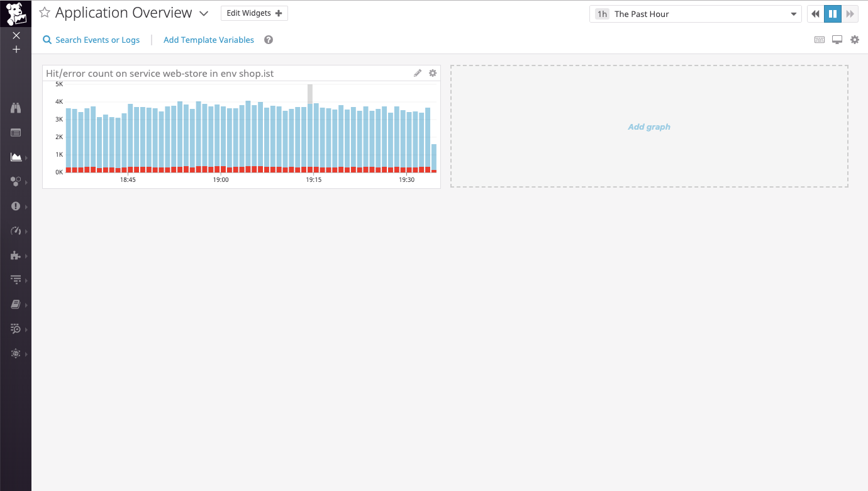The width and height of the screenshot is (868, 491).
Task: Open the widget's gear settings icon
Action: tap(433, 74)
